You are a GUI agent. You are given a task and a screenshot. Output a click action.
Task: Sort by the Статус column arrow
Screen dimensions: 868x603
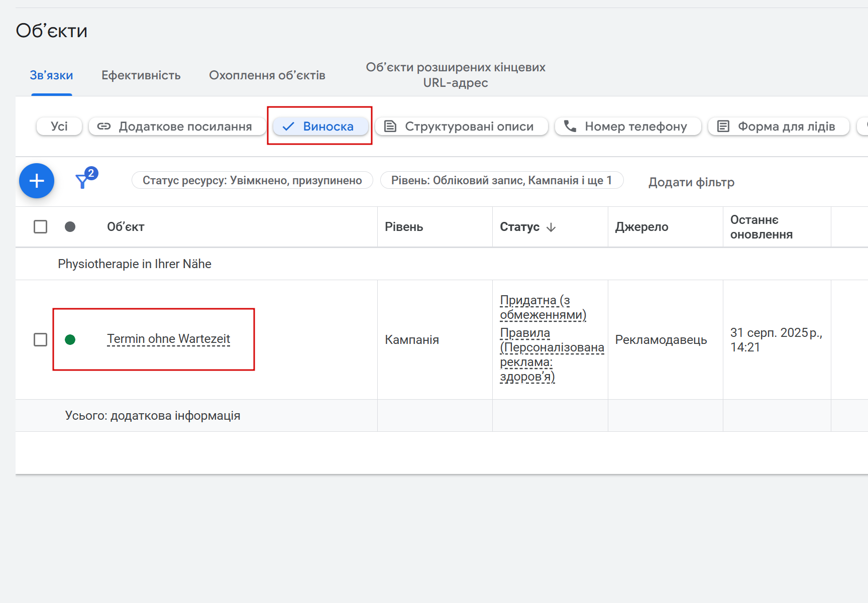coord(551,227)
